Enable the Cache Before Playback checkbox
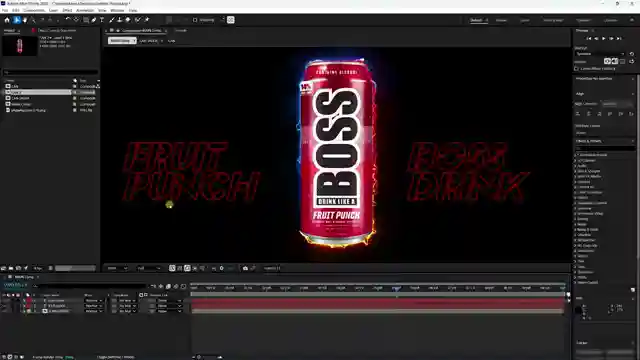The width and height of the screenshot is (640, 360). 577,69
